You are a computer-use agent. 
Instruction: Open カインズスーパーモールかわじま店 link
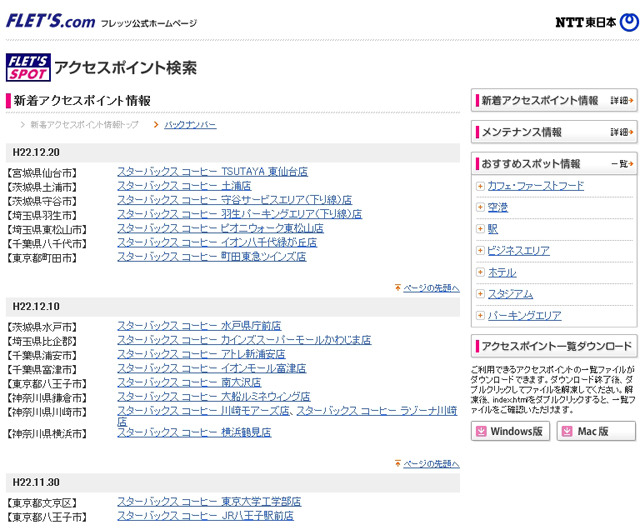pos(244,340)
